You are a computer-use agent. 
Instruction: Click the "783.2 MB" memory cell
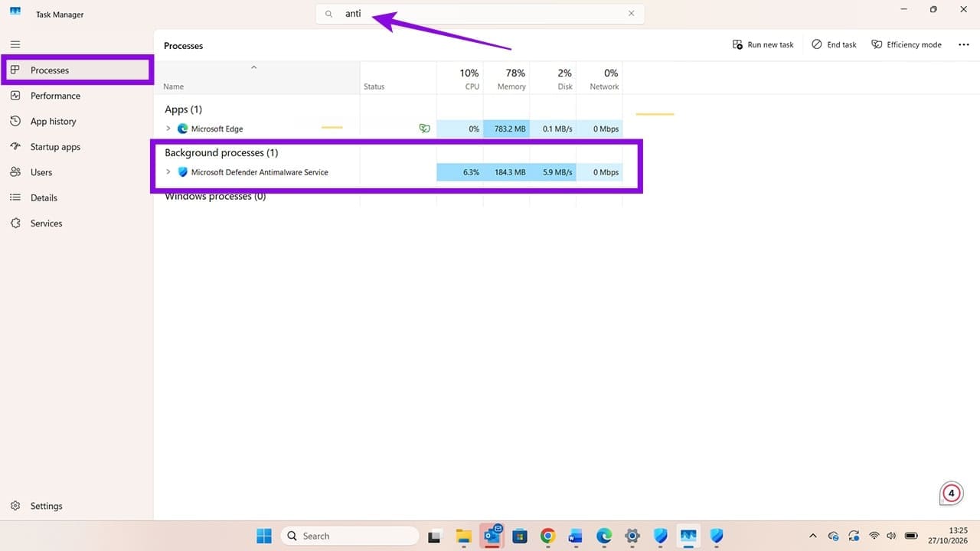coord(507,129)
